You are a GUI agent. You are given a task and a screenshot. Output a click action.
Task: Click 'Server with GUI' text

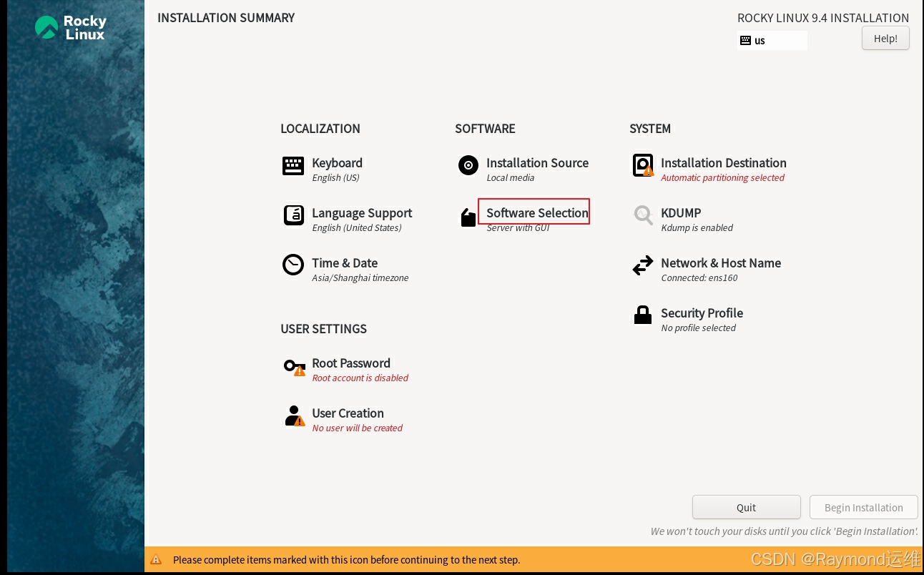coord(518,228)
